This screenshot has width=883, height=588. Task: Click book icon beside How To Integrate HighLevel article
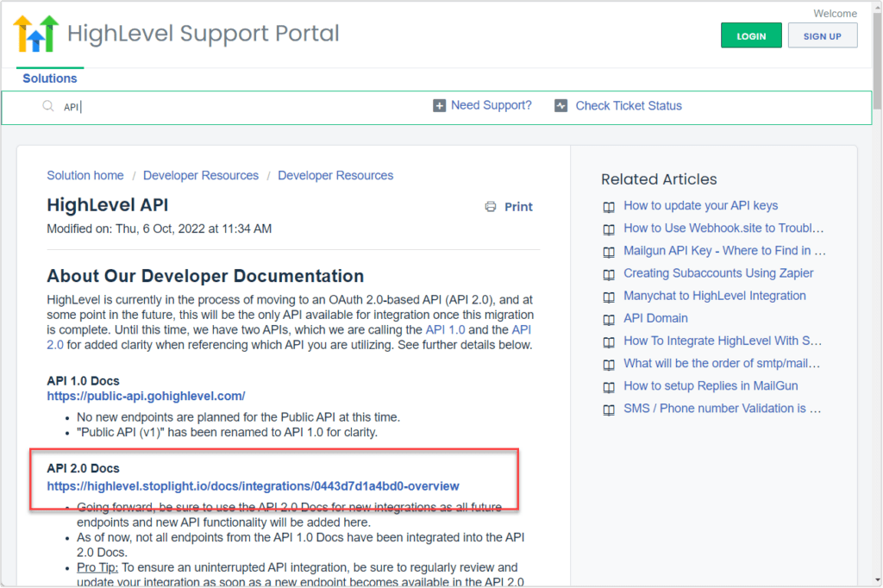pos(609,342)
